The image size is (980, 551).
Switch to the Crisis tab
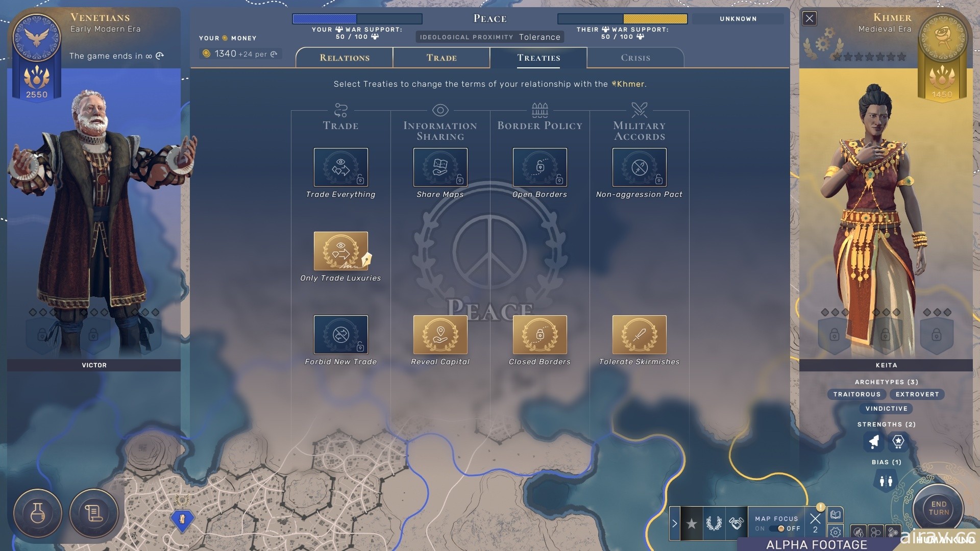point(635,57)
